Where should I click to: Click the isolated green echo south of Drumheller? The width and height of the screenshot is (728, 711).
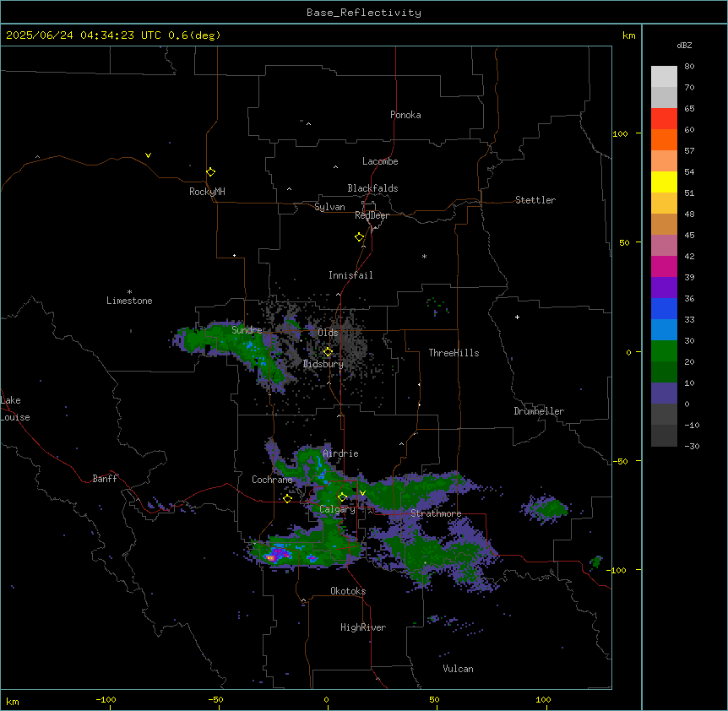[x=546, y=508]
